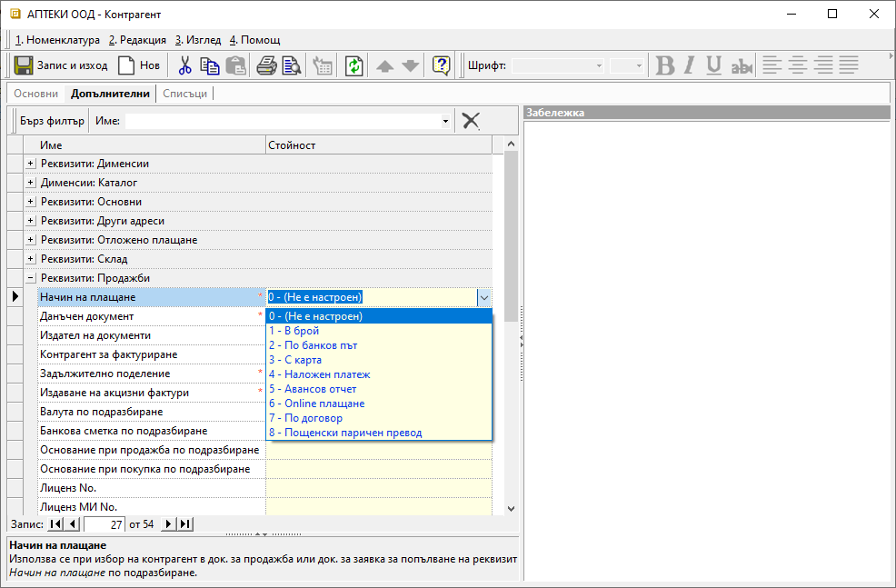Image resolution: width=896 pixels, height=588 pixels.
Task: Open the Номенклатура menu
Action: (x=57, y=40)
